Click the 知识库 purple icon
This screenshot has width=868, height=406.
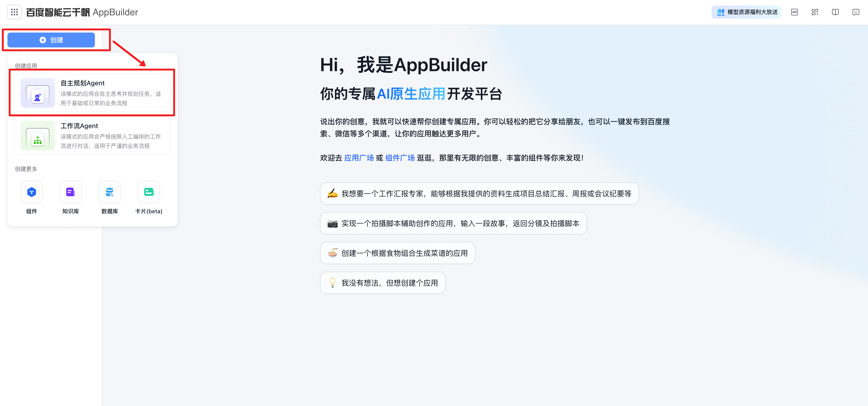(x=71, y=192)
